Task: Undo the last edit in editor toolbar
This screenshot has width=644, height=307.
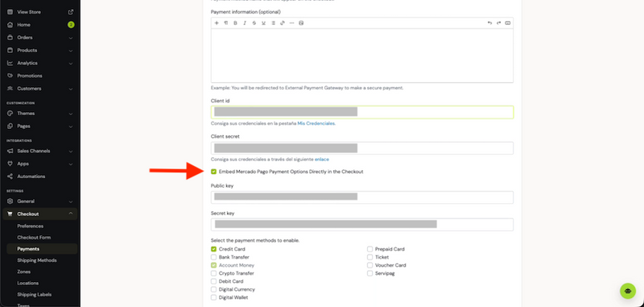Action: [x=489, y=23]
